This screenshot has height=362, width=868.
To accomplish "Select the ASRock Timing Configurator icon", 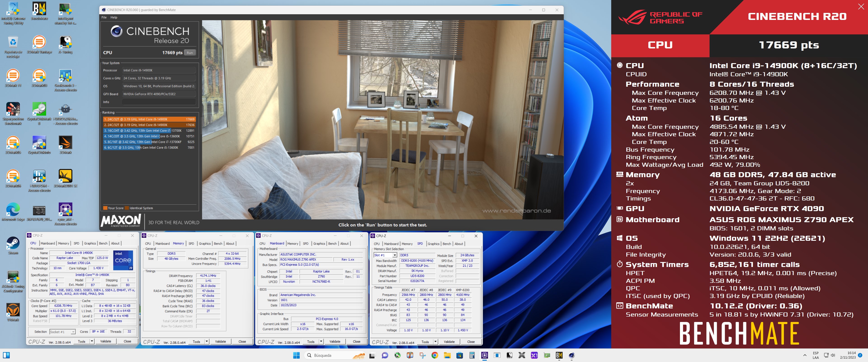I will (13, 281).
